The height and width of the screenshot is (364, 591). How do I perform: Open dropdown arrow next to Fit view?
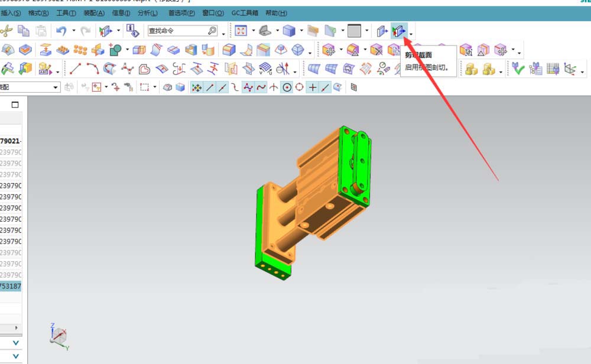click(254, 31)
